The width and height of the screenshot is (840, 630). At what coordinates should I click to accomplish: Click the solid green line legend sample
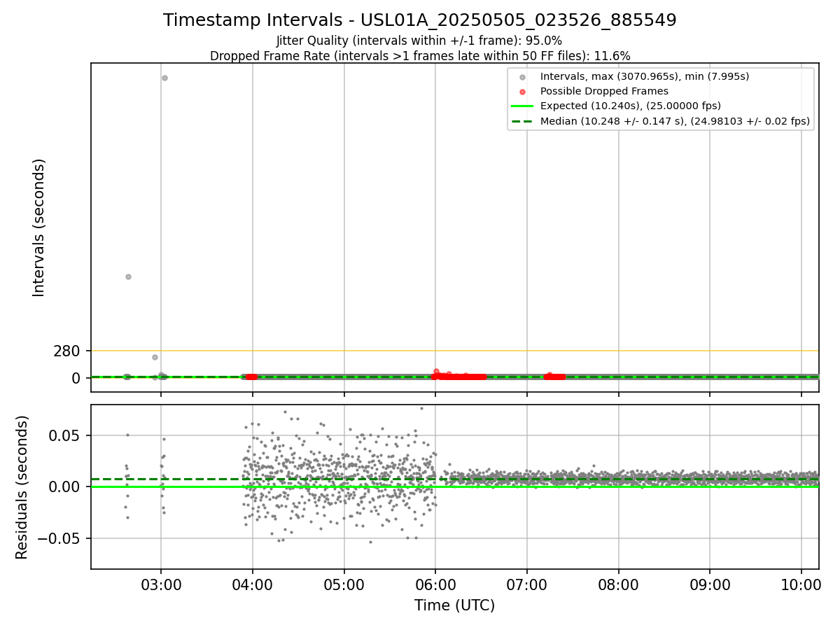(x=522, y=106)
